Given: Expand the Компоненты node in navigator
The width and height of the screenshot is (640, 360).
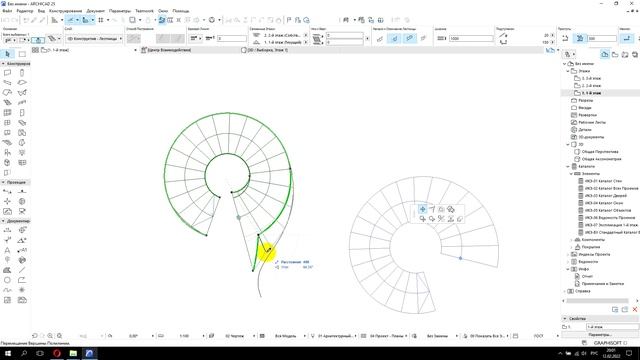Looking at the screenshot, I should coord(571,240).
